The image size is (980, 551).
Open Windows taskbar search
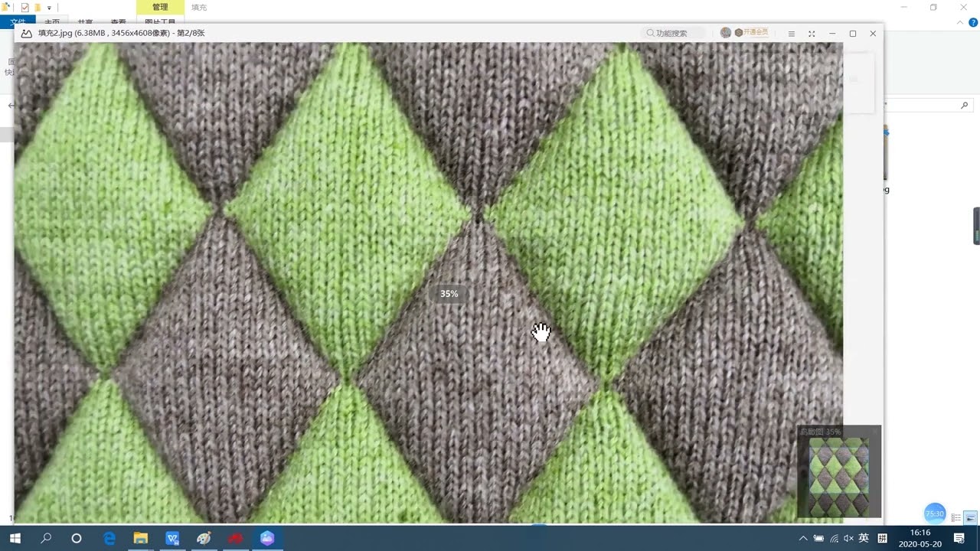46,538
